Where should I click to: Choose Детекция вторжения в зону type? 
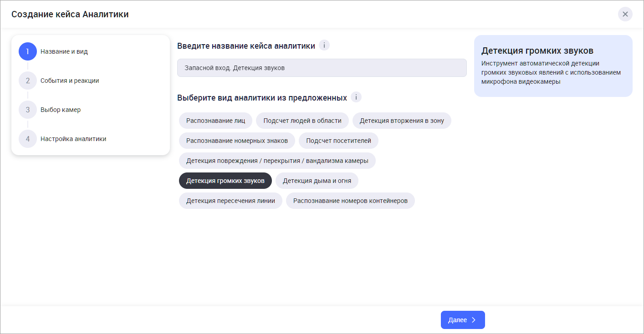point(401,121)
